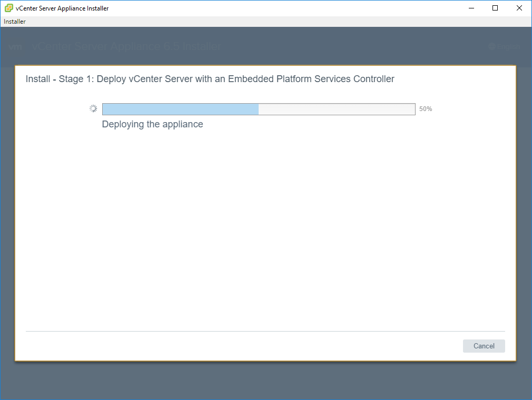Click the dimmed vm logo in header
This screenshot has height=400, width=532.
[15, 47]
